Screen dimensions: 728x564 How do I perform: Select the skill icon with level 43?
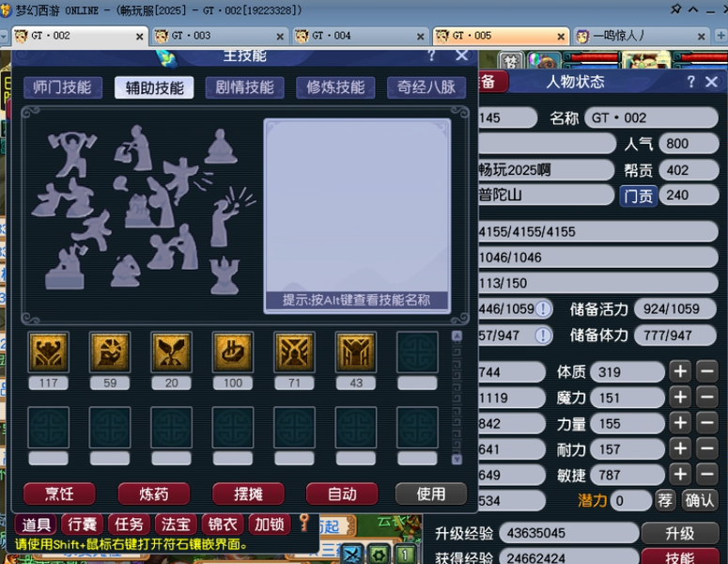click(x=356, y=352)
